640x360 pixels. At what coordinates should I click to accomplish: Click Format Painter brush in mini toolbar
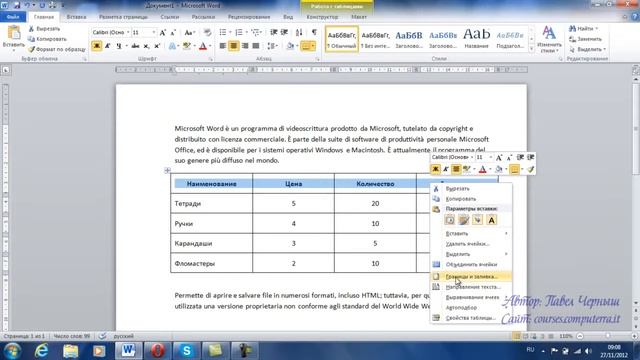click(530, 169)
